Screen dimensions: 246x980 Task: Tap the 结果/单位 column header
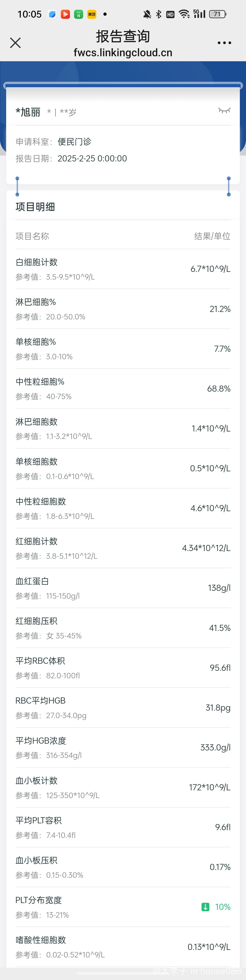tap(212, 236)
